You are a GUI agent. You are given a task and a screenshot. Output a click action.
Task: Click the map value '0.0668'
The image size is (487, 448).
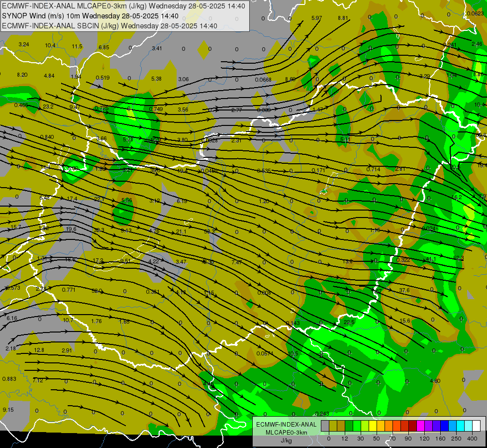point(263,80)
